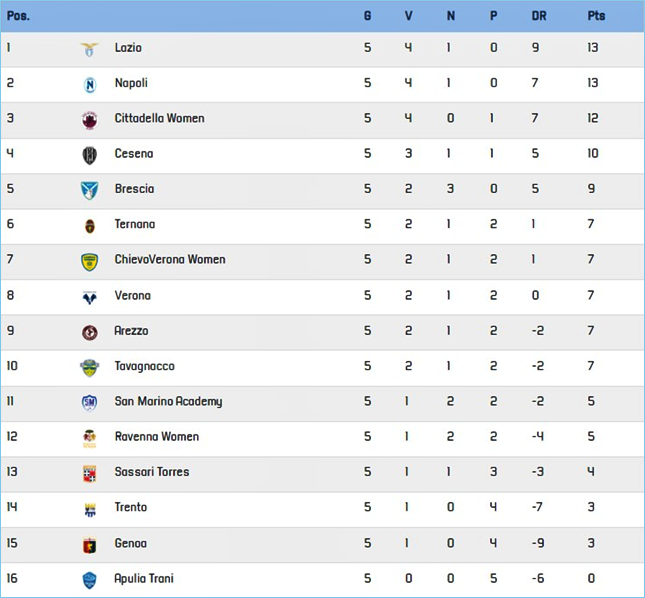Image resolution: width=645 pixels, height=598 pixels.
Task: Click the Pos. column header
Action: pos(18,16)
